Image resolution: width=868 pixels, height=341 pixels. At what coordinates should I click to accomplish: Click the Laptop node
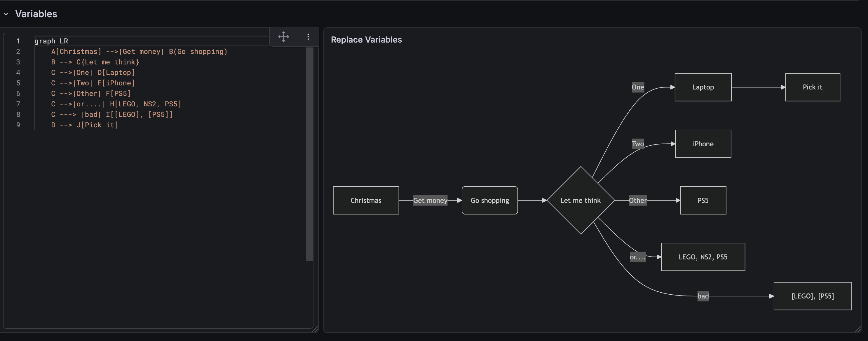coord(703,87)
